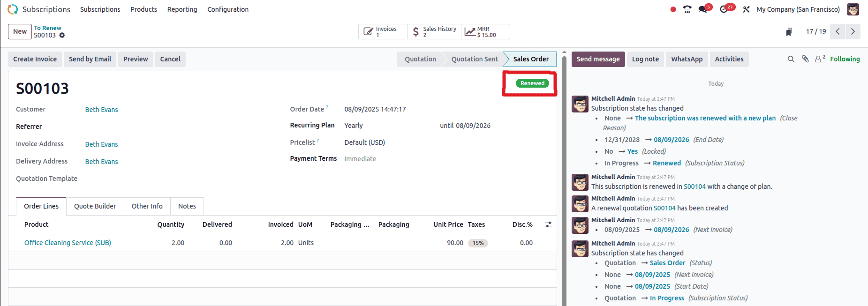Click the Order Date value 08/09/2025 14:47:17
This screenshot has height=306, width=868.
pyautogui.click(x=375, y=109)
